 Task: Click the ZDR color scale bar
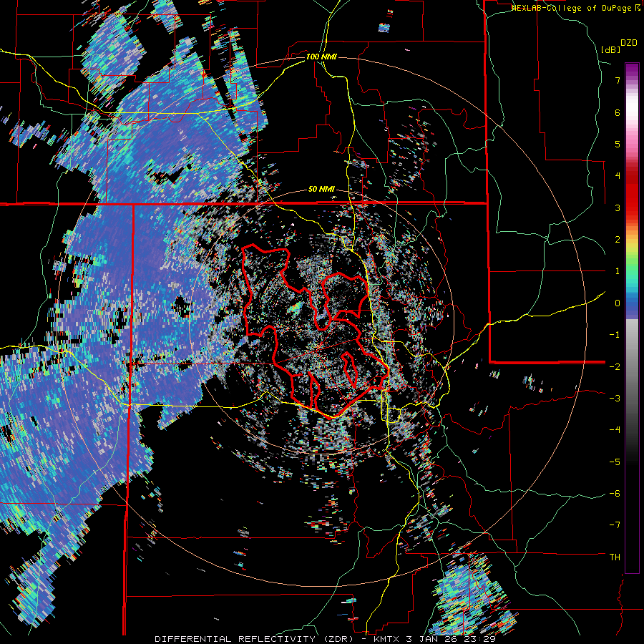(x=632, y=318)
